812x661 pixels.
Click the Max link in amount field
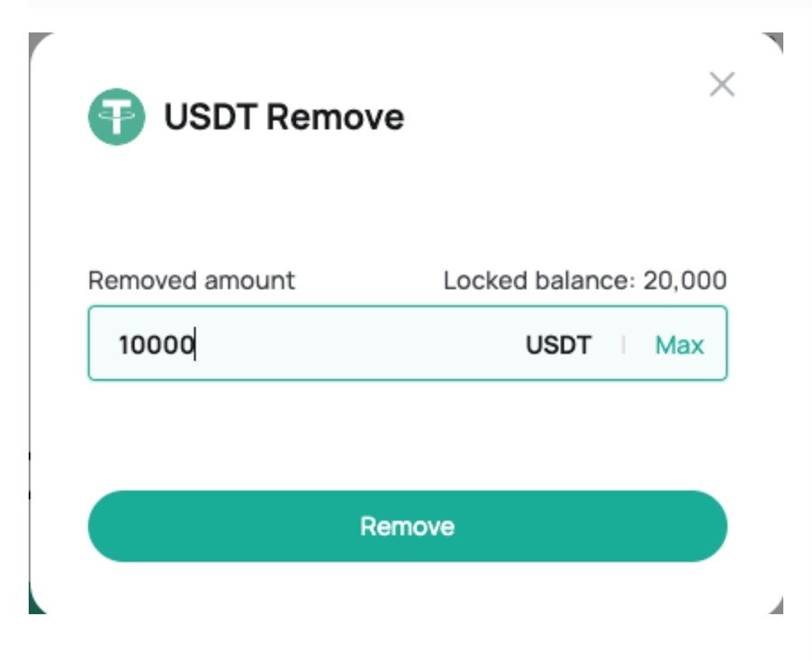[x=680, y=345]
